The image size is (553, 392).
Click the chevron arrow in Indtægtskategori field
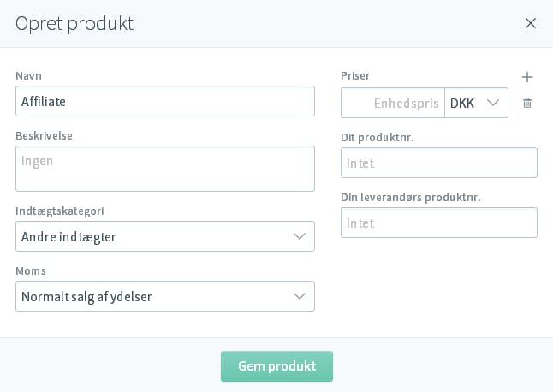coord(300,236)
